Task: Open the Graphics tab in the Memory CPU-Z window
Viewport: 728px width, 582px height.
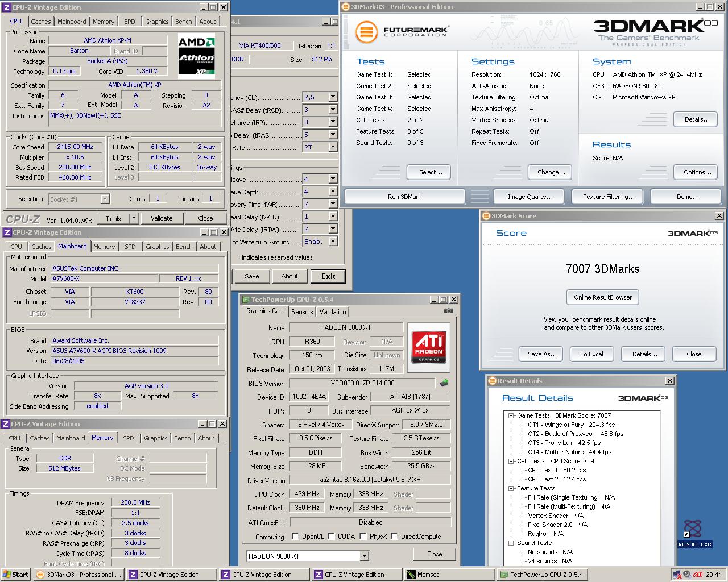Action: click(156, 438)
